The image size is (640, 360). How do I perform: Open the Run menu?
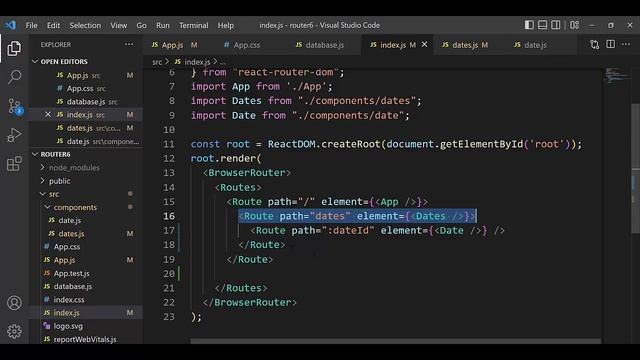(x=162, y=25)
